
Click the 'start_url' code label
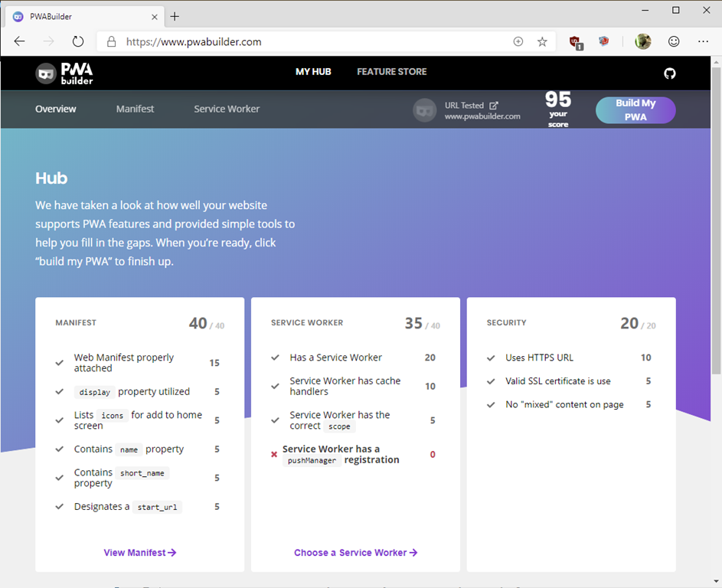[157, 507]
